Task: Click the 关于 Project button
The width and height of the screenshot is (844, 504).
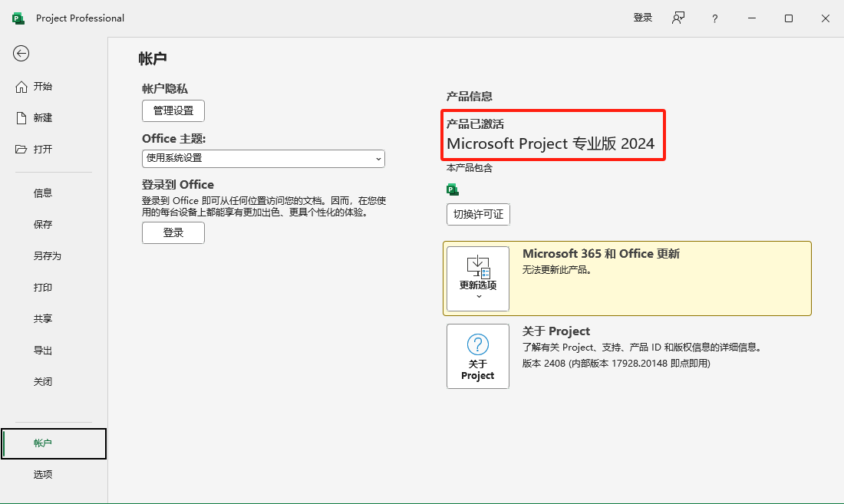Action: coord(478,356)
